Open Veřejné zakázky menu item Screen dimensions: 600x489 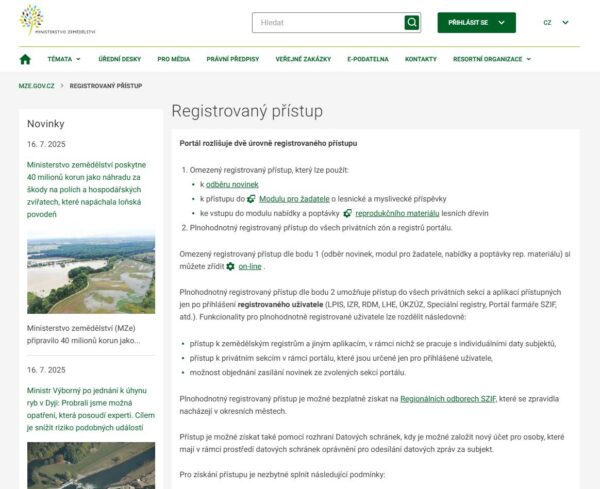[303, 59]
